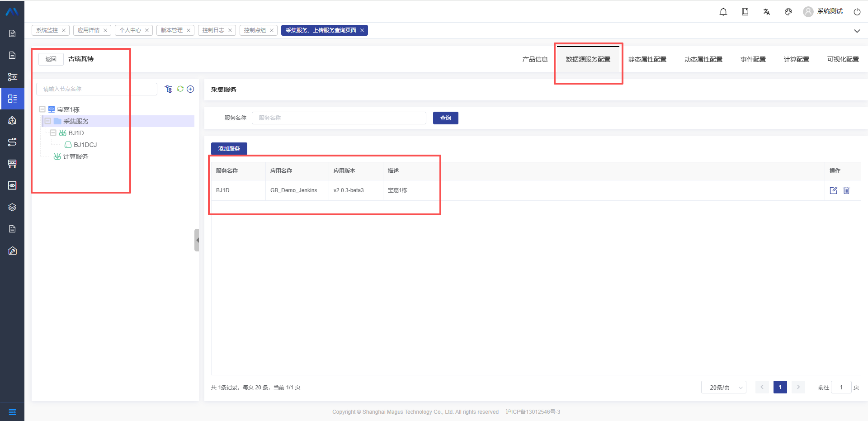Click the edit icon for BJ1D row
The height and width of the screenshot is (421, 868).
pyautogui.click(x=834, y=190)
